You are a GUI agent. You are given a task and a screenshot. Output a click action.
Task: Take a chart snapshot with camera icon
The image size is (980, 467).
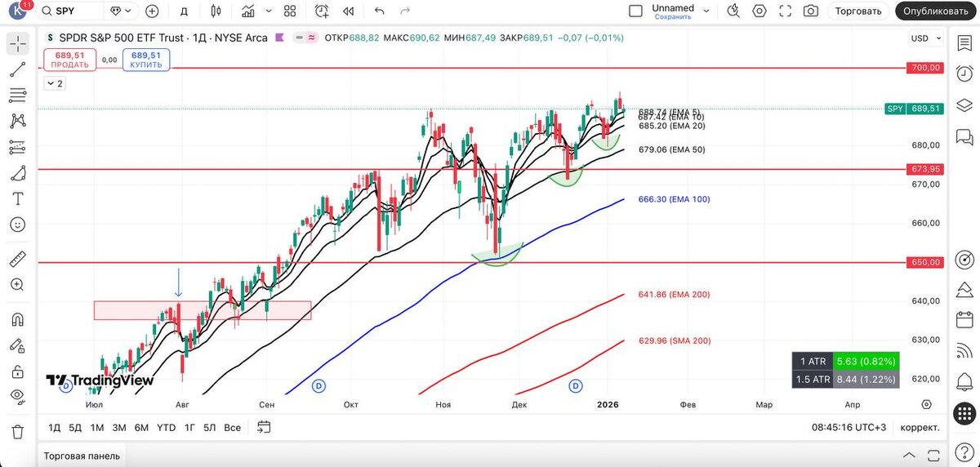click(811, 11)
